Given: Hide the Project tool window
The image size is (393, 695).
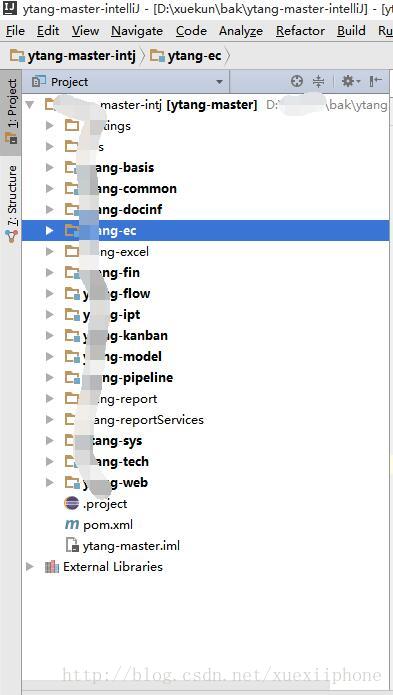Looking at the screenshot, I should point(376,81).
